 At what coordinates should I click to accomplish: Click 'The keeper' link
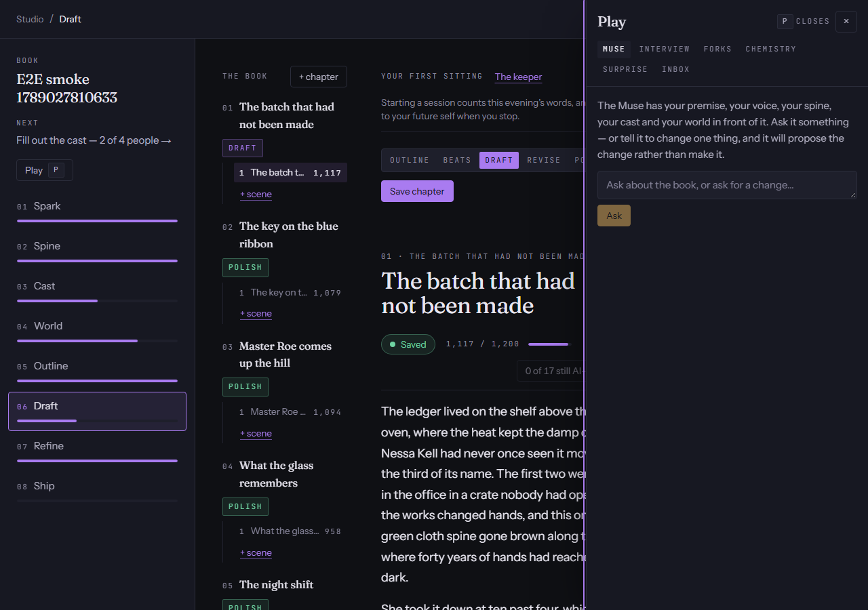(518, 77)
